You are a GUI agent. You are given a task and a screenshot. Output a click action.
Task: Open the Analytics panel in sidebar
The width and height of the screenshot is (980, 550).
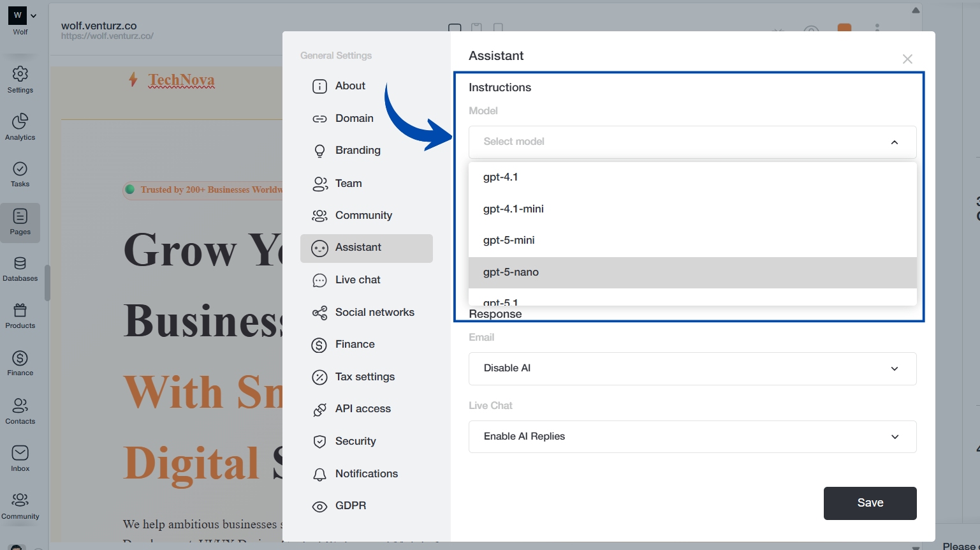tap(20, 126)
